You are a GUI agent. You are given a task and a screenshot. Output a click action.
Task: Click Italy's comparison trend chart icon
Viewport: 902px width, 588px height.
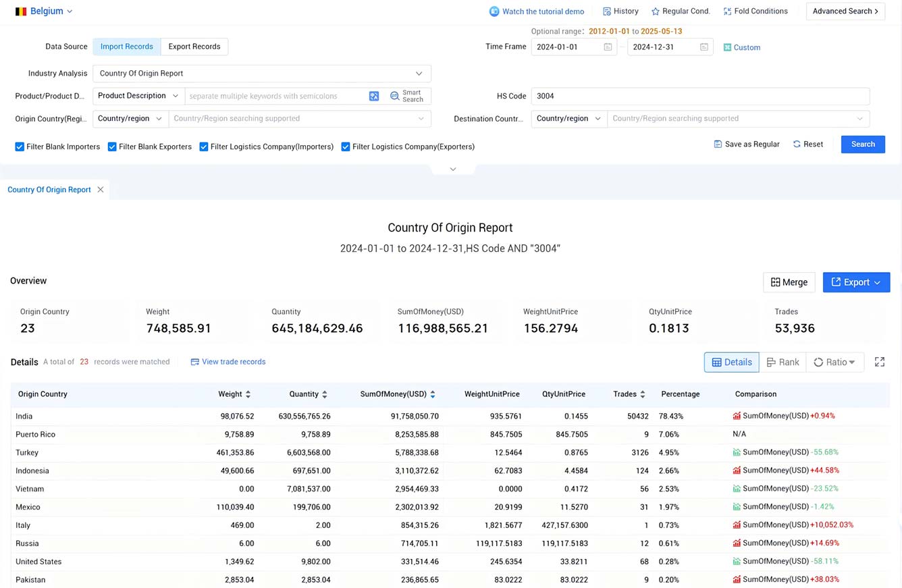[737, 525]
